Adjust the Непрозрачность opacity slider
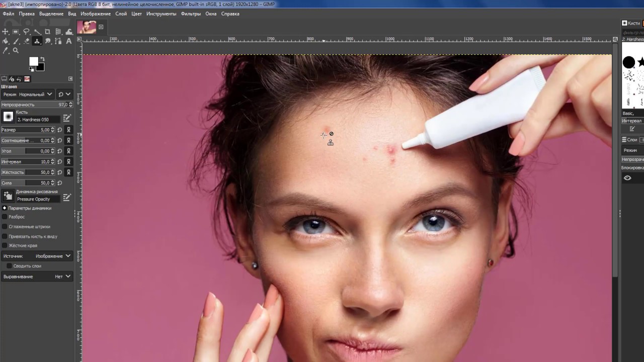The image size is (644, 362). tap(37, 105)
